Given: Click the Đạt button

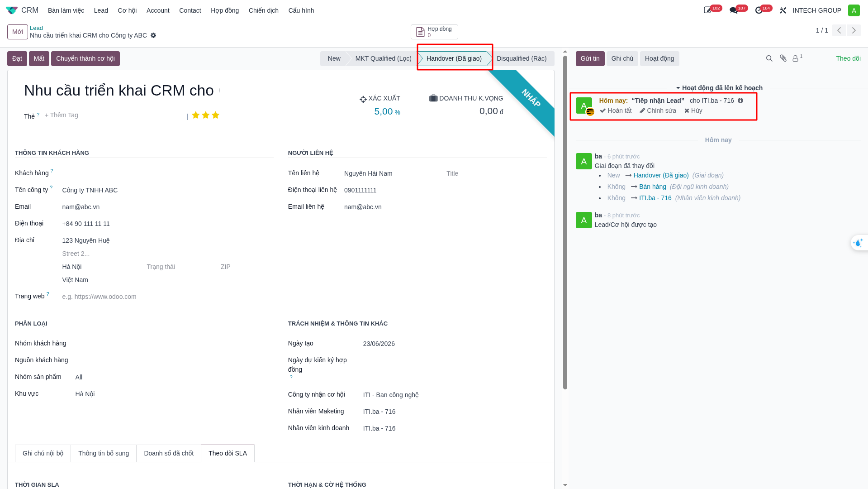Looking at the screenshot, I should [17, 58].
